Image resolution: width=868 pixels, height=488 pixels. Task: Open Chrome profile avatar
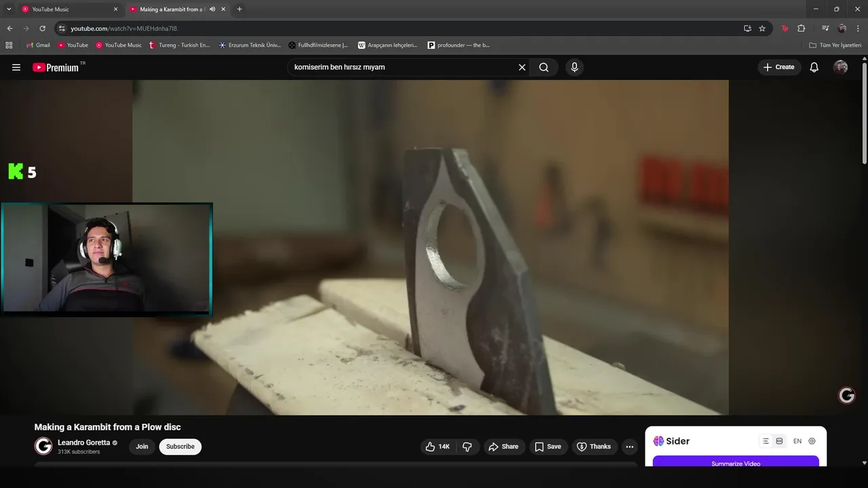pyautogui.click(x=842, y=28)
